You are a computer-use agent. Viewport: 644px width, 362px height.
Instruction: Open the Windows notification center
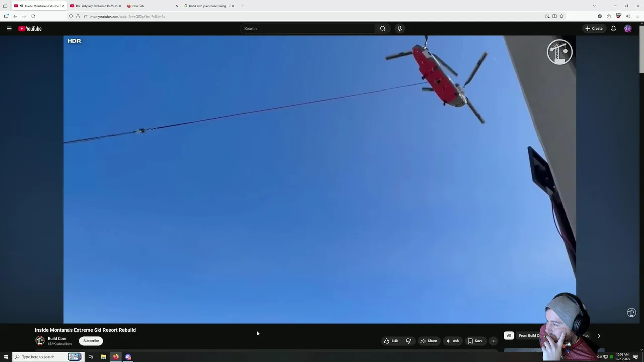636,357
